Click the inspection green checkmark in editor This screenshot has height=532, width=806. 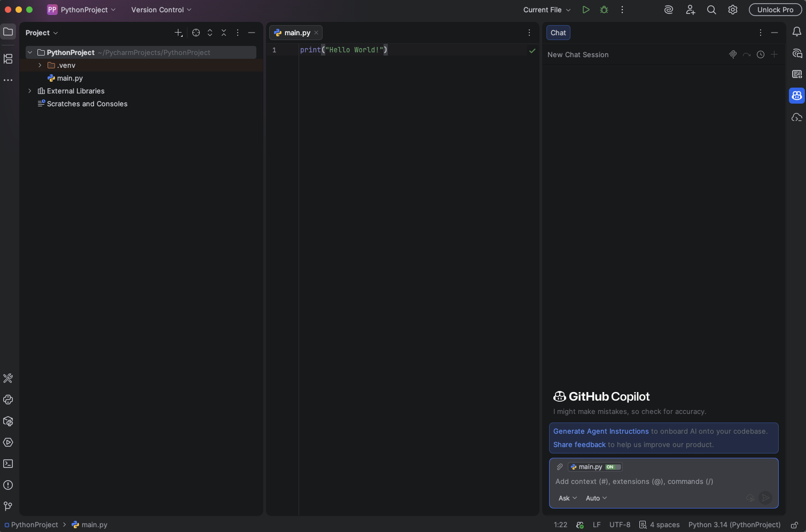click(532, 50)
